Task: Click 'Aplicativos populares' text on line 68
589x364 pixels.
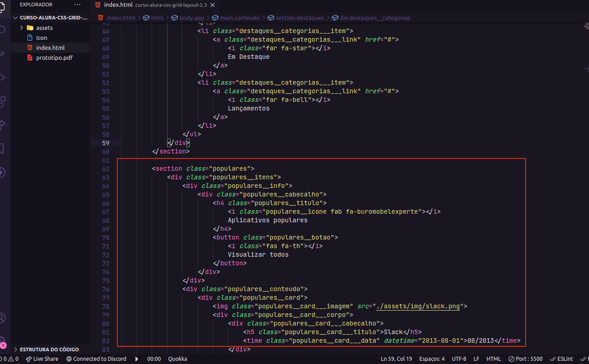Action: (268, 220)
